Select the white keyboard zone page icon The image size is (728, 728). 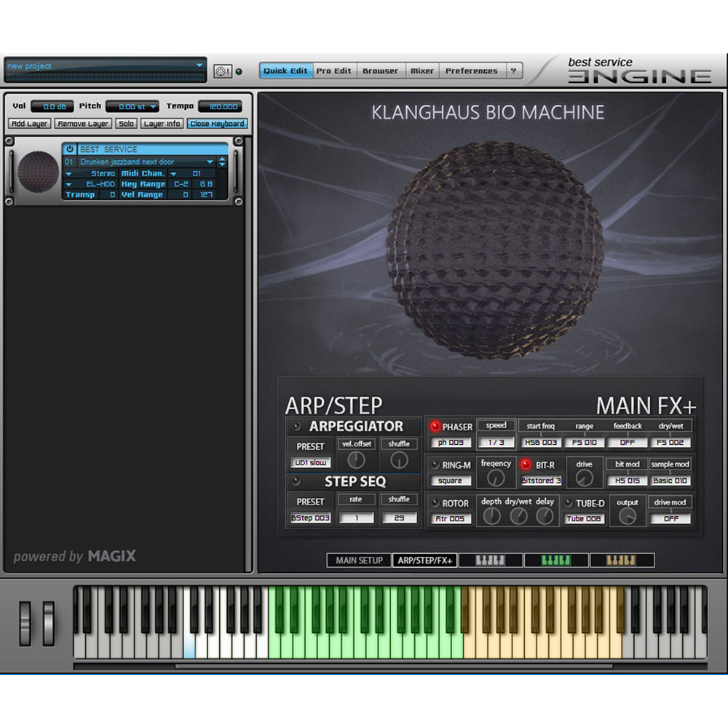coord(489,561)
